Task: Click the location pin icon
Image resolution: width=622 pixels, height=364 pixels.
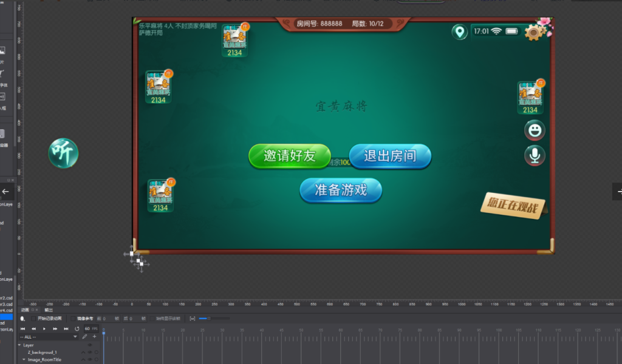Action: (x=459, y=32)
